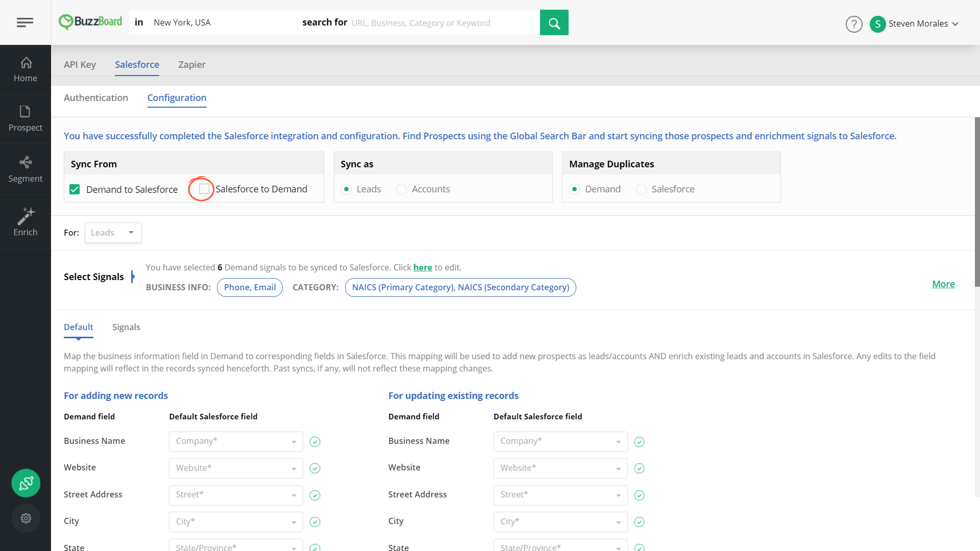Uncheck Demand to Salesforce checkbox

[x=75, y=189]
